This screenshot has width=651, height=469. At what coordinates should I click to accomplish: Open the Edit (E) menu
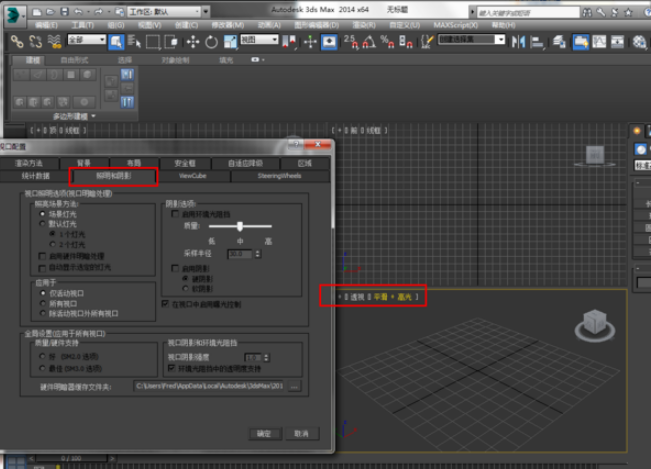tap(46, 25)
